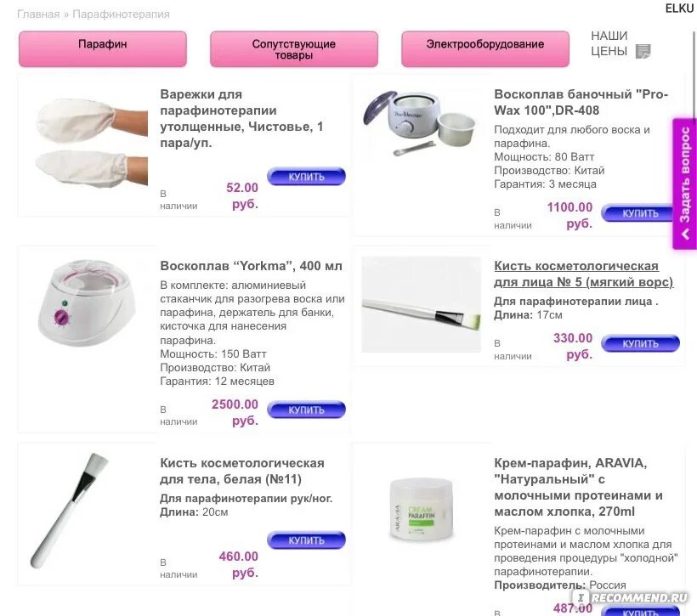
Task: View the paraffin mittens product image
Action: [x=92, y=143]
